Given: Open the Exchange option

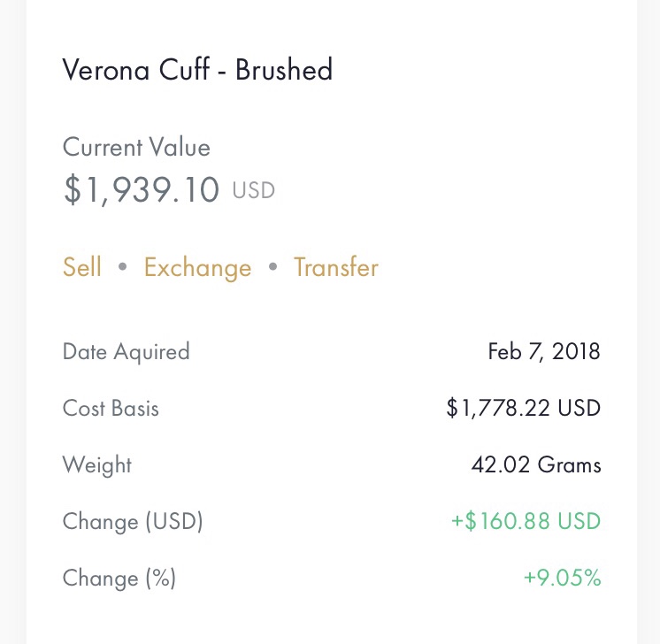Looking at the screenshot, I should pos(197,267).
